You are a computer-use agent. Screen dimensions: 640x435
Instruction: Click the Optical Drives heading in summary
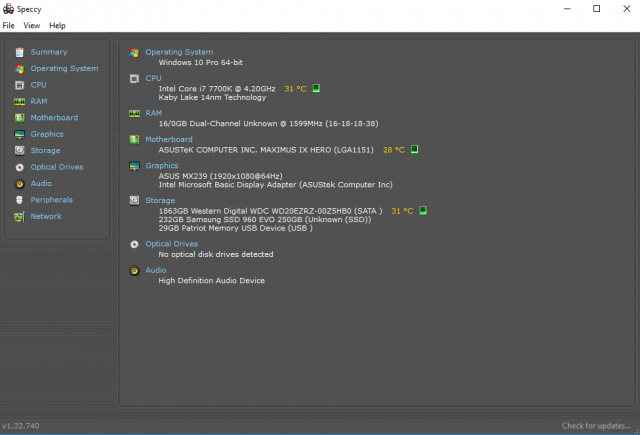pyautogui.click(x=171, y=244)
